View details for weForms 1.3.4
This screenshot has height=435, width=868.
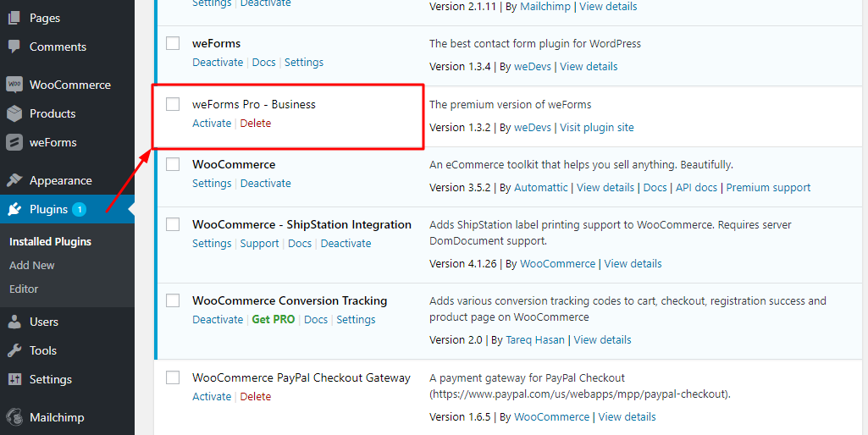tap(589, 66)
